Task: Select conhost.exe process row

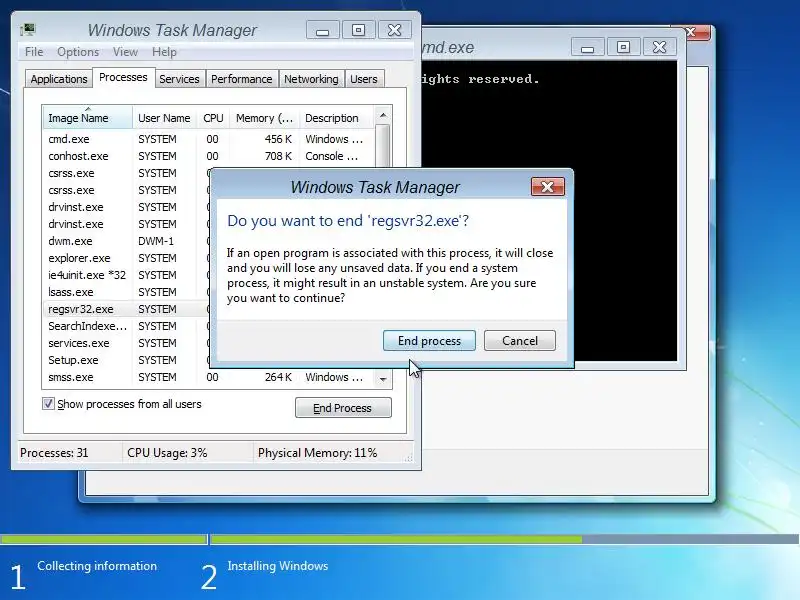Action: click(208, 156)
